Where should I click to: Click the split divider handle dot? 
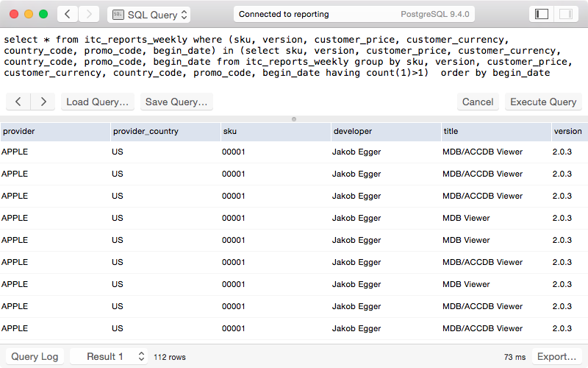tap(294, 119)
